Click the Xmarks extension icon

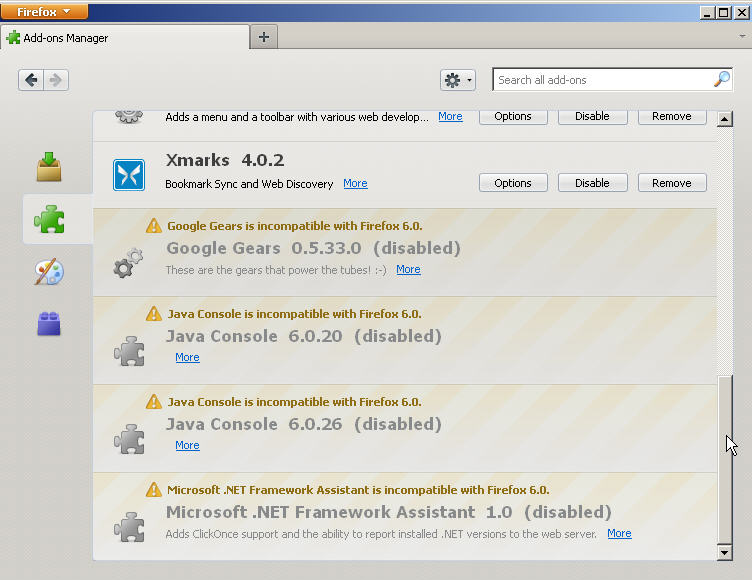click(129, 174)
